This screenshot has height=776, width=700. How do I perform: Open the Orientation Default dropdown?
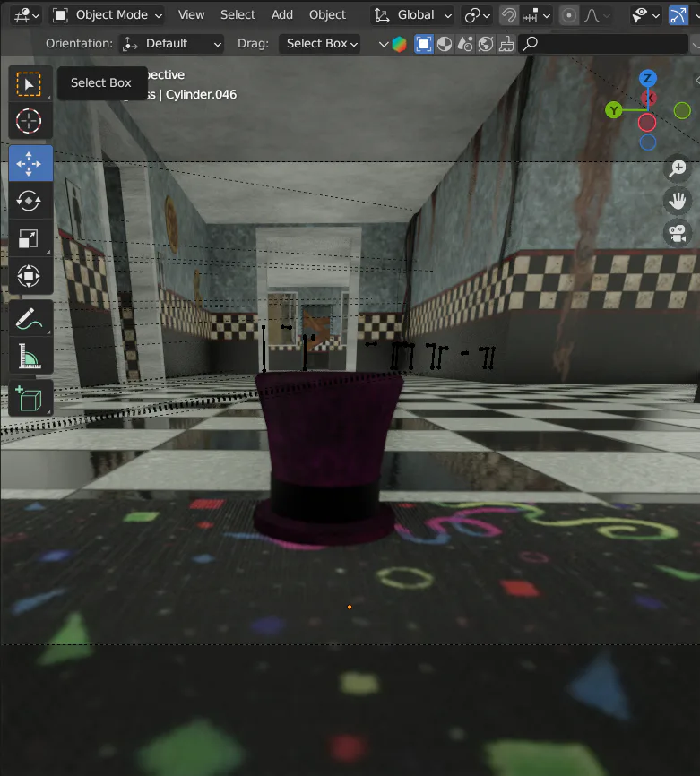172,44
